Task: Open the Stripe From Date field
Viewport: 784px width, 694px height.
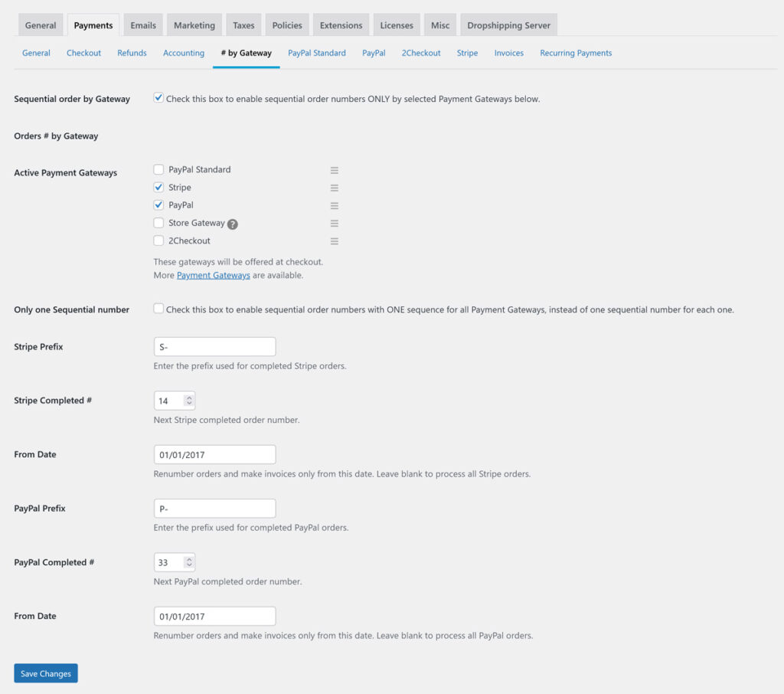Action: coord(214,454)
